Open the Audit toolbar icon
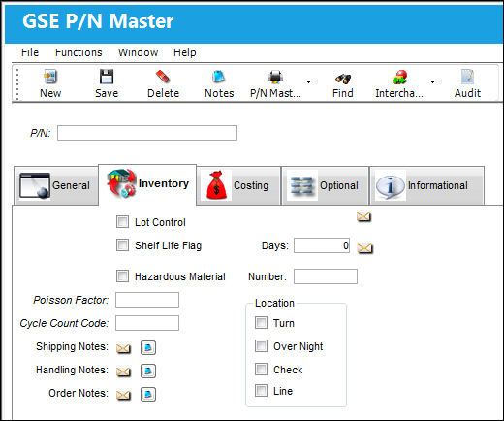The image size is (504, 421). (467, 77)
